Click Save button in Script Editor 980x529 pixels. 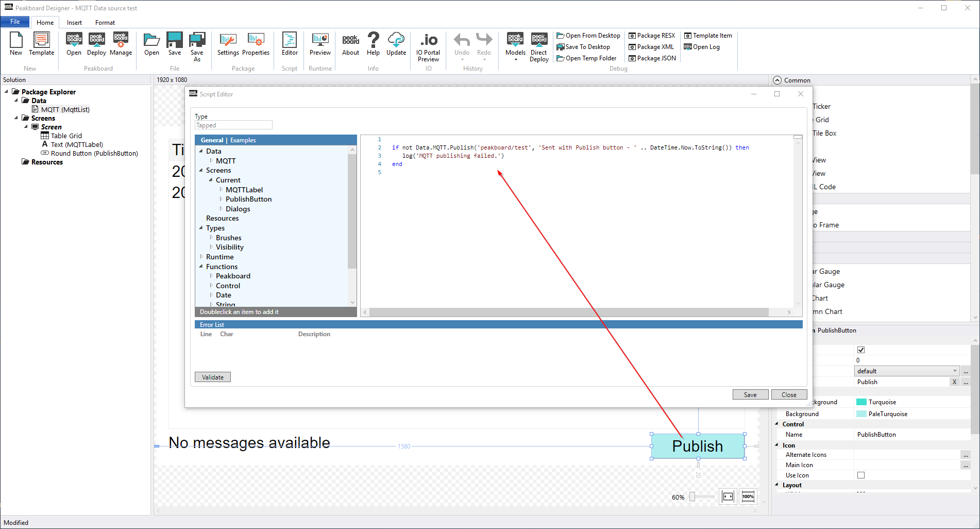[750, 395]
